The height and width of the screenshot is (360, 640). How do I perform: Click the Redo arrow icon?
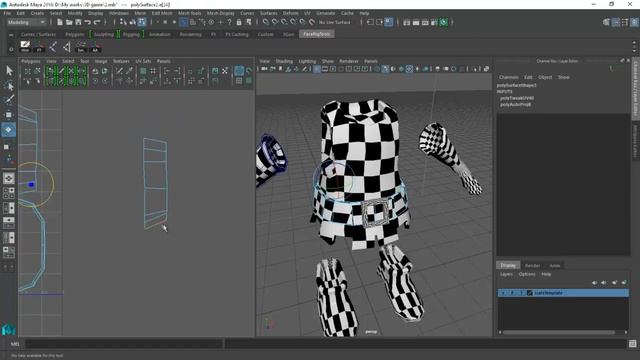tap(97, 22)
